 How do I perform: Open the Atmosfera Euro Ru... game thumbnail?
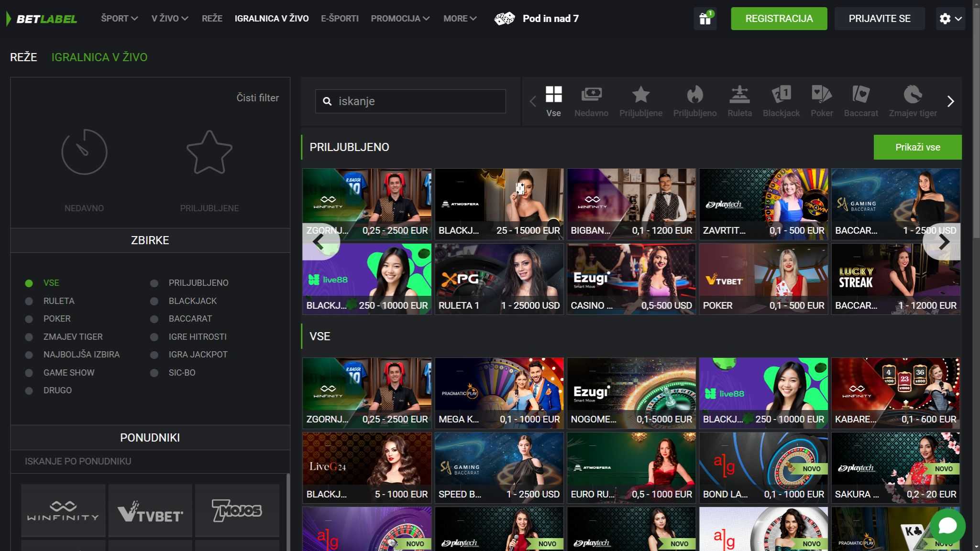point(631,468)
